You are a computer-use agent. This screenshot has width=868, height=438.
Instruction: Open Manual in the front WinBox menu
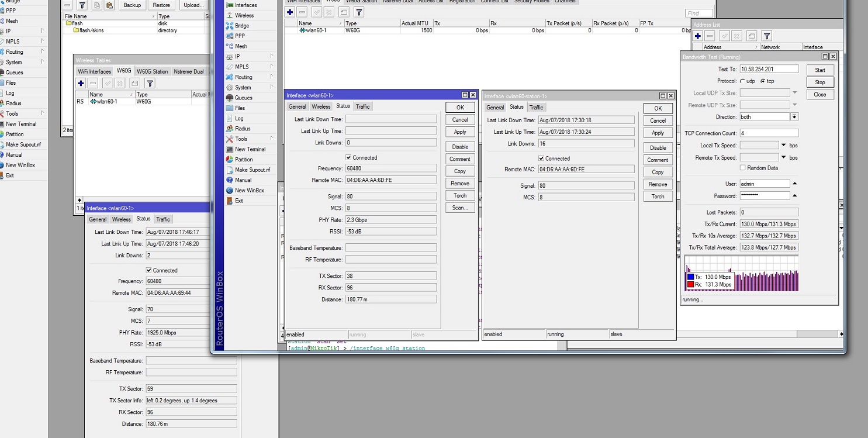243,180
